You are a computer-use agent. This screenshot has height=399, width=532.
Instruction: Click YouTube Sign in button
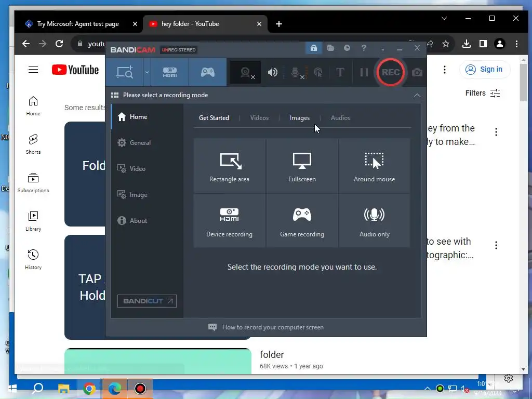point(485,70)
